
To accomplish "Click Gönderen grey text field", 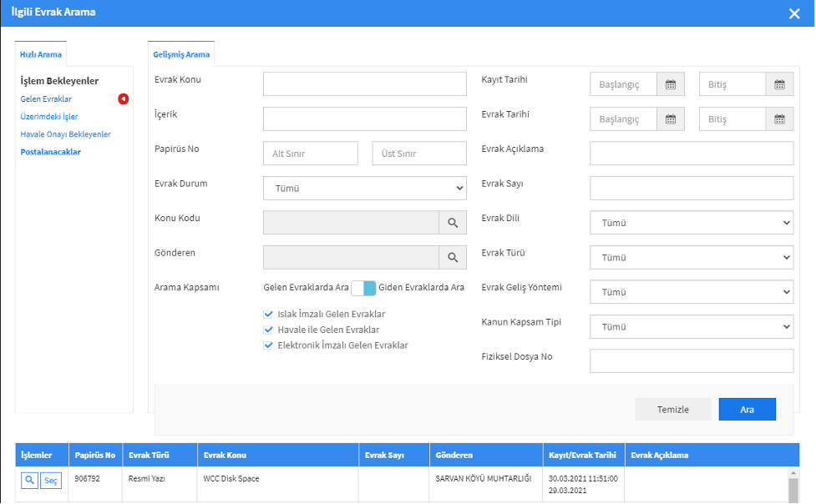I will pos(352,258).
